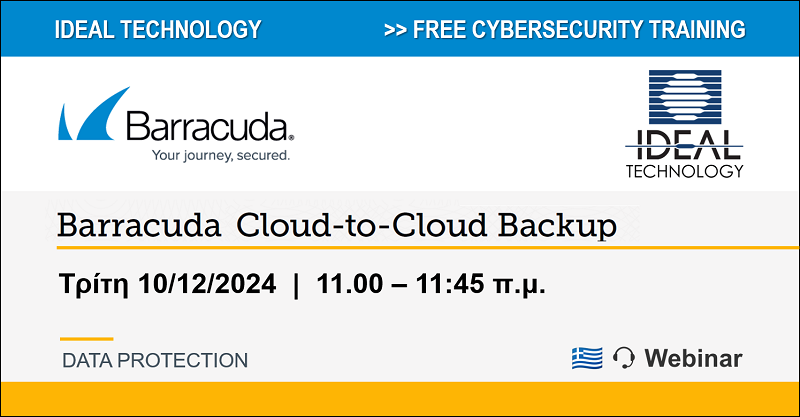Click the Barracuda Cloud-to-Cloud Backup title

pos(337,226)
